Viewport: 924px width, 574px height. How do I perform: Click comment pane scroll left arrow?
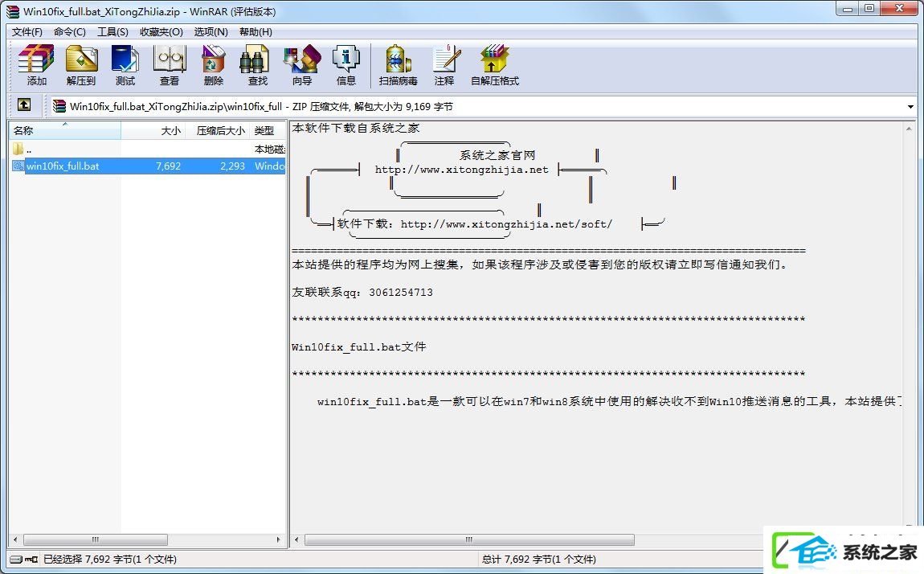[x=296, y=539]
